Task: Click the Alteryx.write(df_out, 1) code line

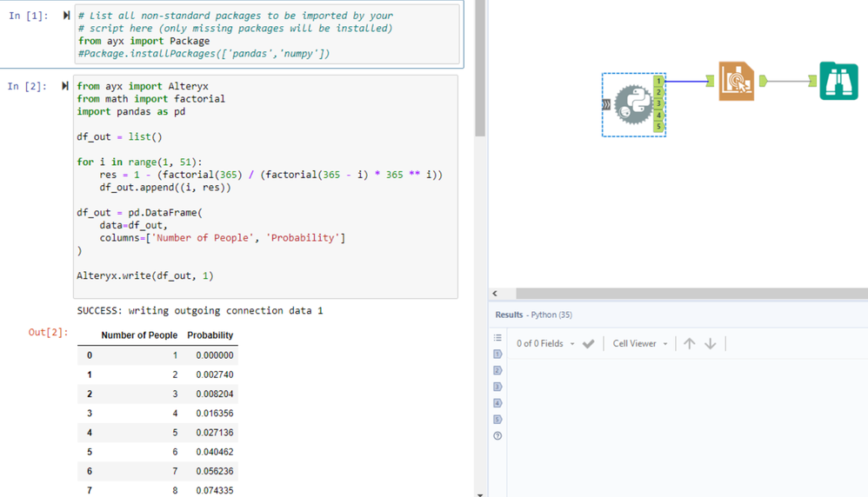Action: [x=145, y=275]
